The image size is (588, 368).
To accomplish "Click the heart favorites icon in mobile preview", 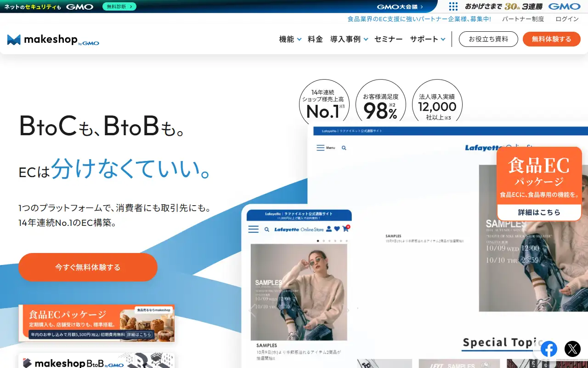I will coord(337,229).
